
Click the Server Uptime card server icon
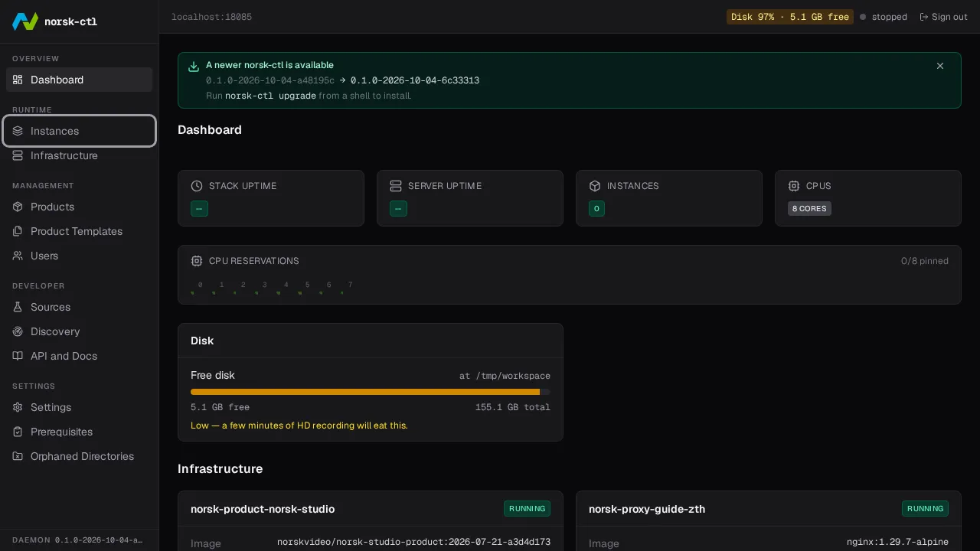tap(396, 186)
